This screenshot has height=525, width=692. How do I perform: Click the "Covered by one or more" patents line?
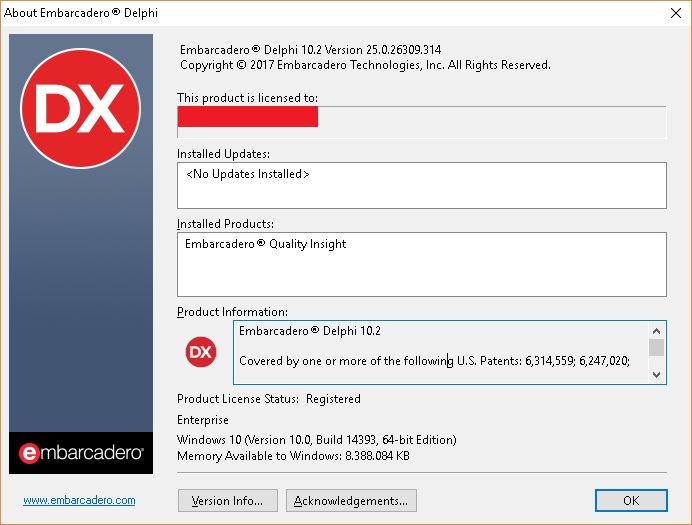[x=434, y=361]
